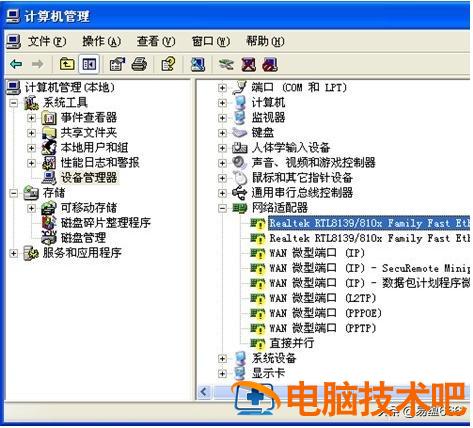
Task: Select the WAN 微型端口 (PPPOE) device
Action: click(326, 313)
